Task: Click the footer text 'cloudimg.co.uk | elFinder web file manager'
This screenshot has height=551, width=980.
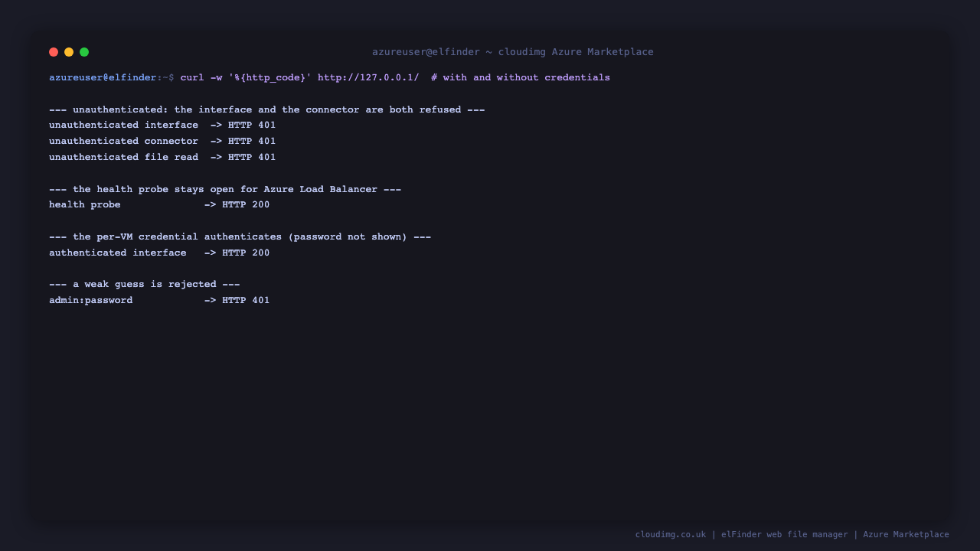Action: pyautogui.click(x=741, y=535)
